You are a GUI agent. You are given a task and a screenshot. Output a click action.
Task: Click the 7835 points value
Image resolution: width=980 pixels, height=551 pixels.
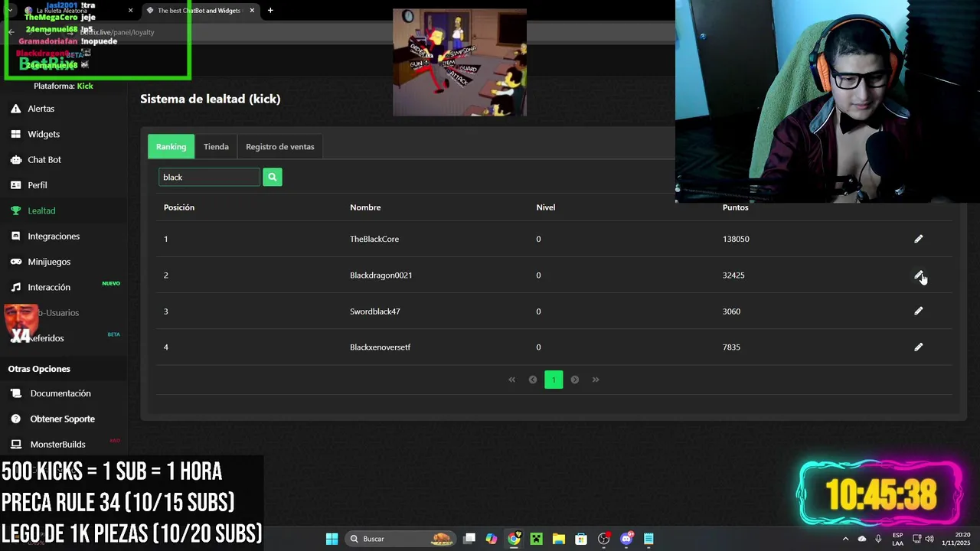click(731, 347)
